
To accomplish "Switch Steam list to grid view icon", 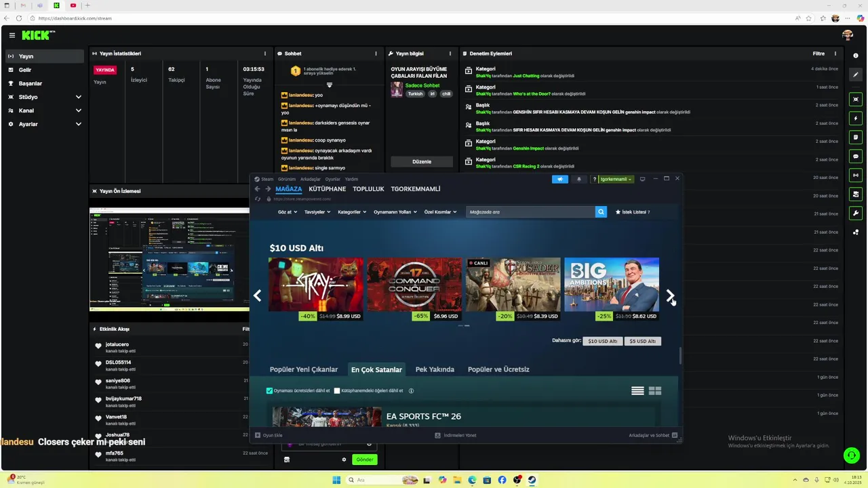I will tap(655, 391).
